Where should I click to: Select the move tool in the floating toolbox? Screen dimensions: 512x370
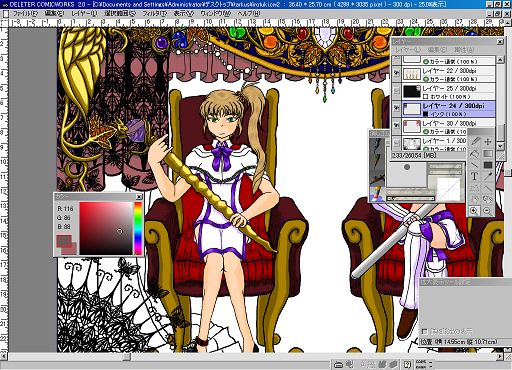pos(488,141)
